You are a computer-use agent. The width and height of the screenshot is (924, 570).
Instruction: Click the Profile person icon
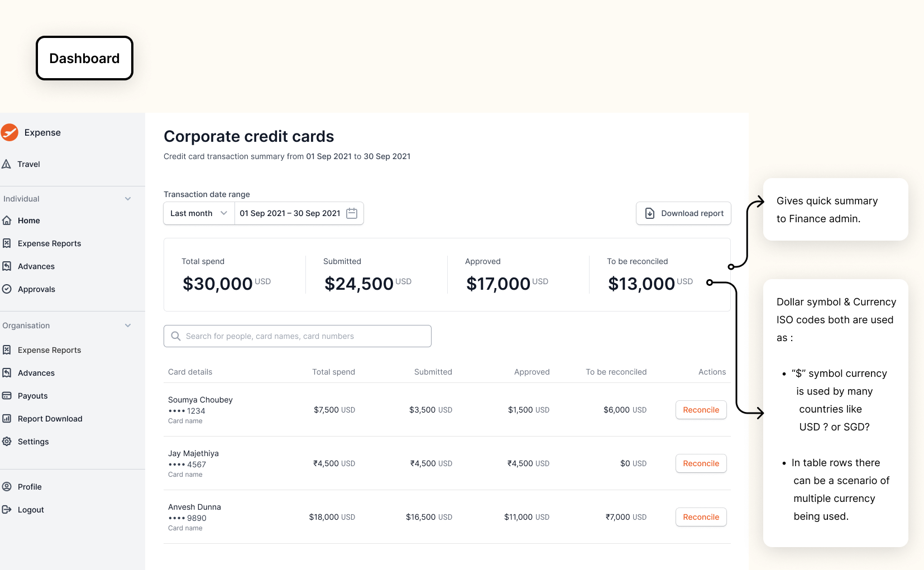click(x=7, y=487)
